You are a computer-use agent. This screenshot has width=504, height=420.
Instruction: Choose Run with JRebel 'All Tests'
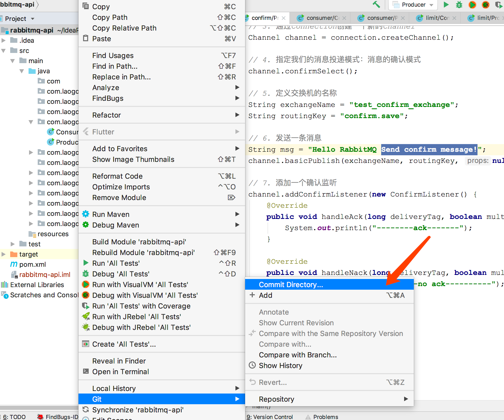162,317
